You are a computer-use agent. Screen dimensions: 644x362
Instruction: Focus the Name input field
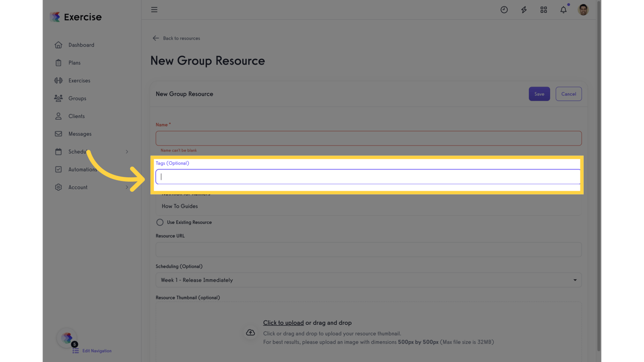pyautogui.click(x=368, y=138)
